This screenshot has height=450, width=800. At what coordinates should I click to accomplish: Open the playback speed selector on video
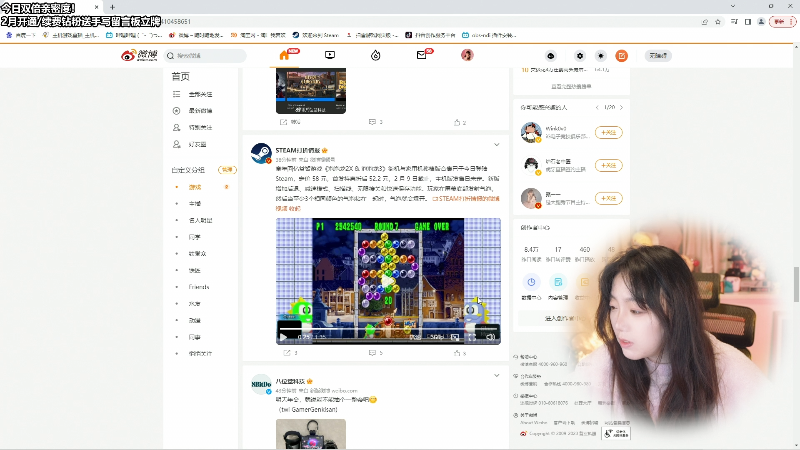pos(415,337)
